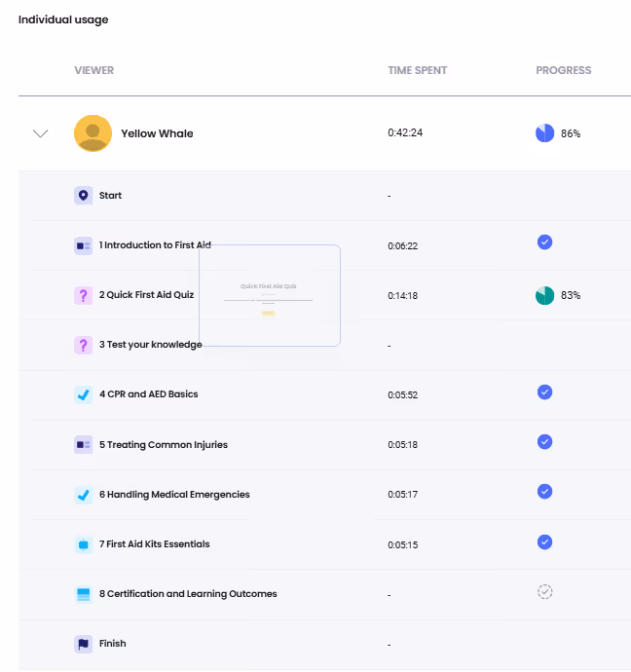This screenshot has width=631, height=672.
Task: Click the 86% progress value
Action: point(571,133)
